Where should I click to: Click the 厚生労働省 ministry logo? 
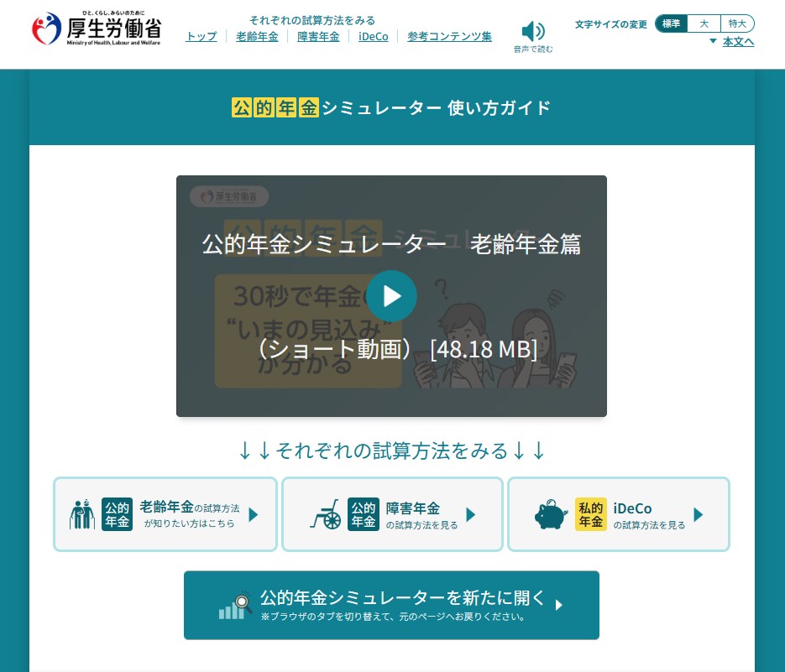pyautogui.click(x=95, y=28)
